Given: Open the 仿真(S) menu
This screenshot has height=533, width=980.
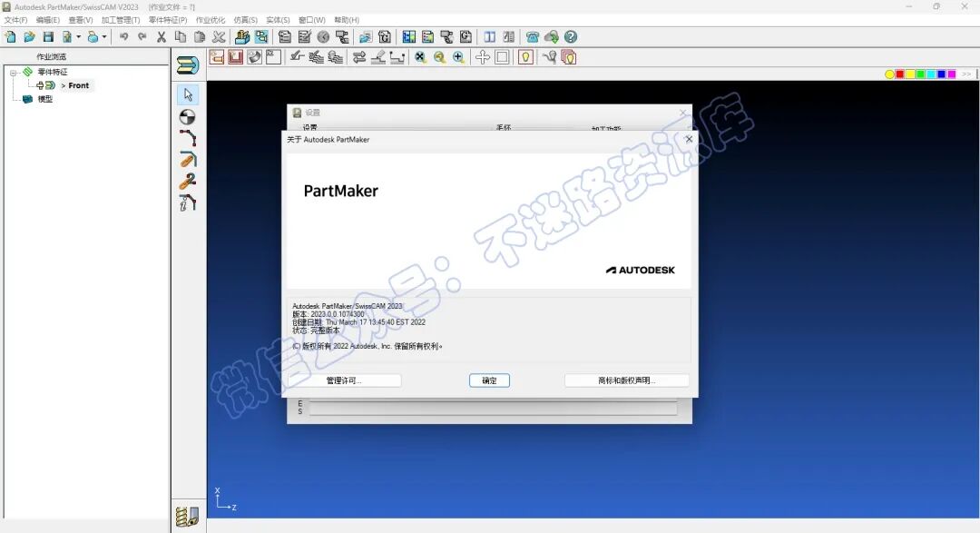Looking at the screenshot, I should (x=246, y=20).
